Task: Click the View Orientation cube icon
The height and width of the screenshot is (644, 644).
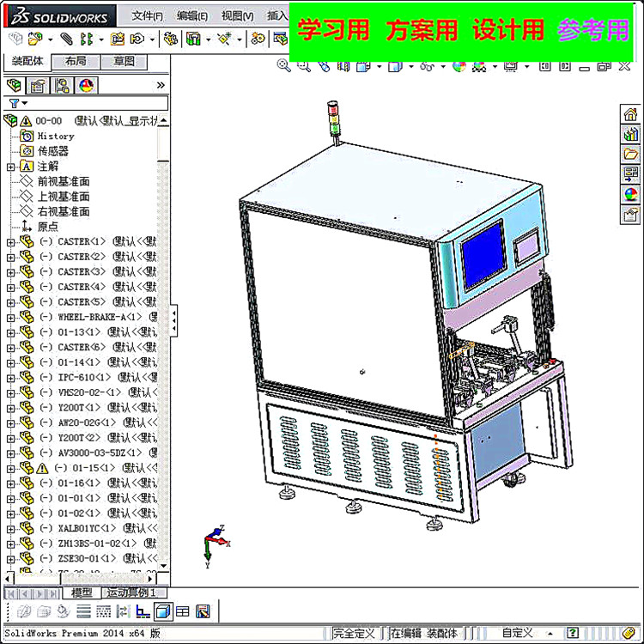Action: tap(363, 66)
